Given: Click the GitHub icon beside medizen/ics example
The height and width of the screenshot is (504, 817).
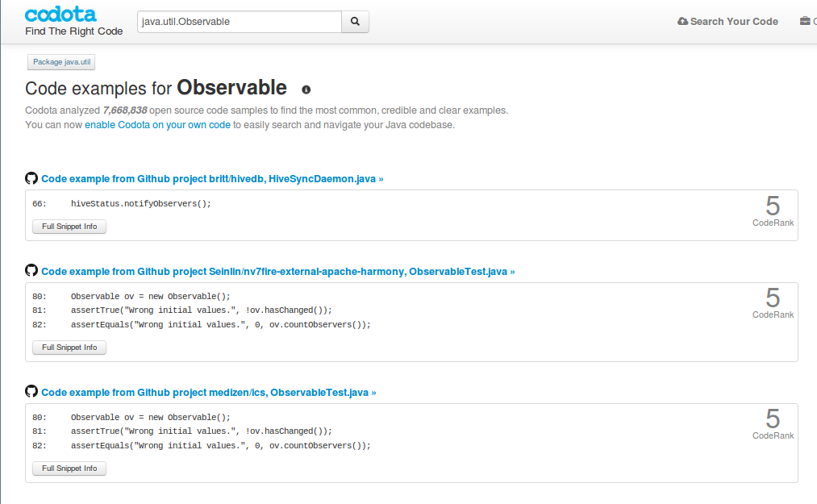Looking at the screenshot, I should 31,392.
